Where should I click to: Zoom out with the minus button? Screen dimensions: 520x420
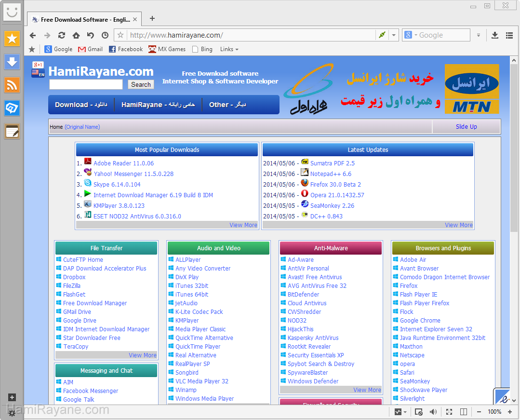pos(479,412)
